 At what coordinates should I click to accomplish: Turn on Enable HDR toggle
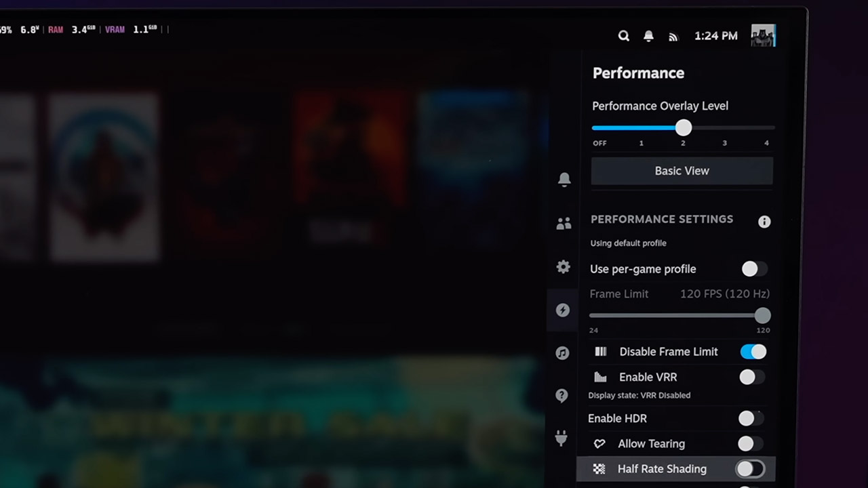(751, 419)
